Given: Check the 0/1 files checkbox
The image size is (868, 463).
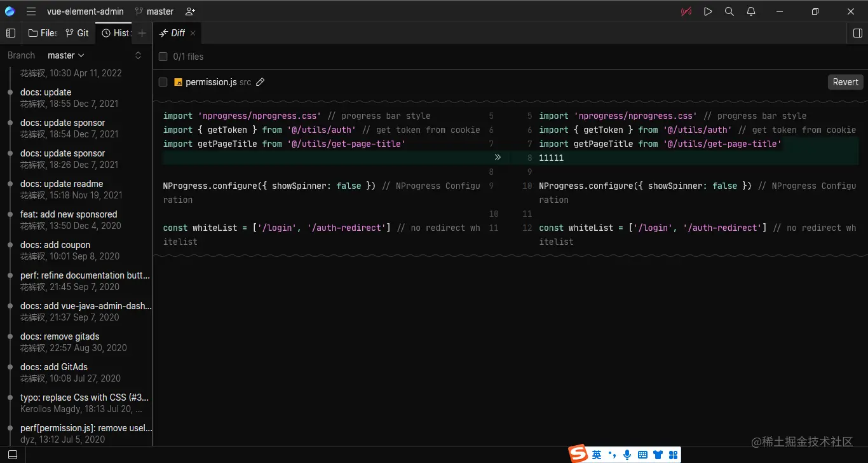Looking at the screenshot, I should (163, 56).
